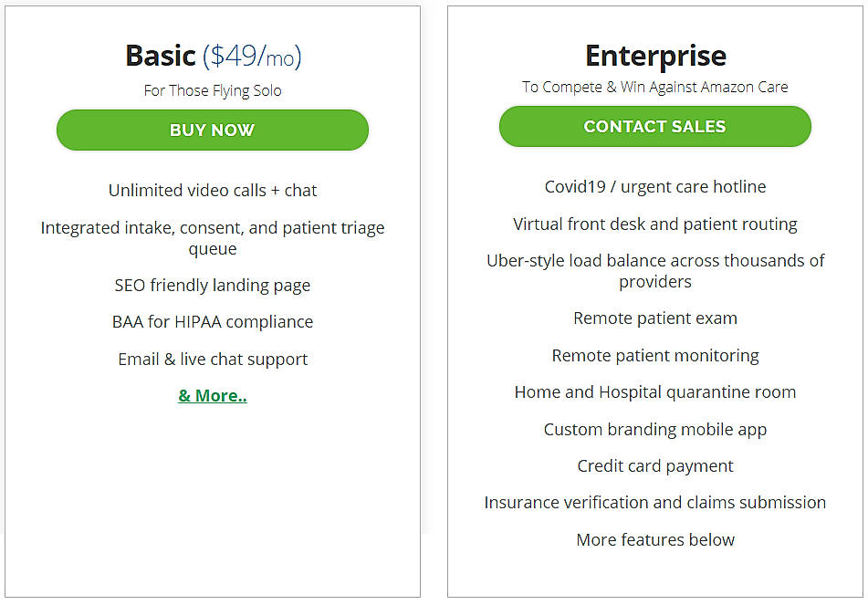This screenshot has width=868, height=605.
Task: Click 'Insurance verification and claims submission'
Action: point(654,502)
